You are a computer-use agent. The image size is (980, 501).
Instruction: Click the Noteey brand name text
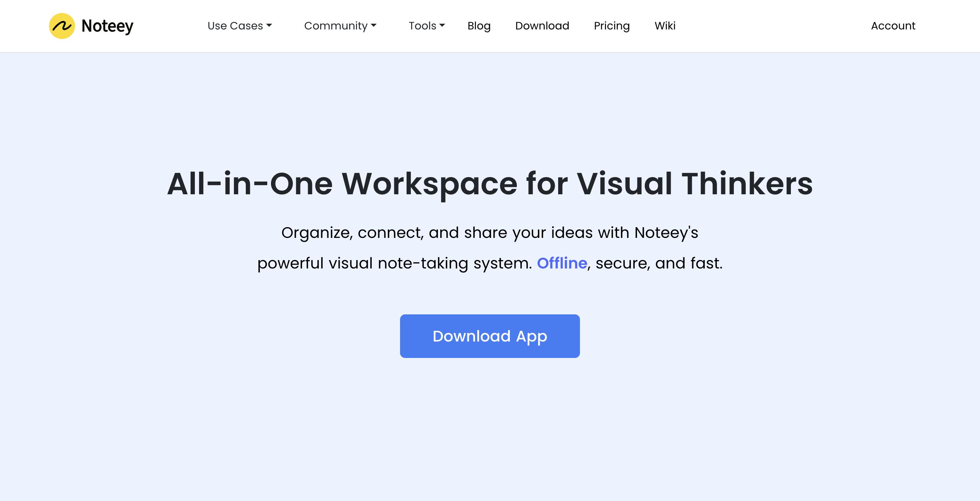click(107, 26)
